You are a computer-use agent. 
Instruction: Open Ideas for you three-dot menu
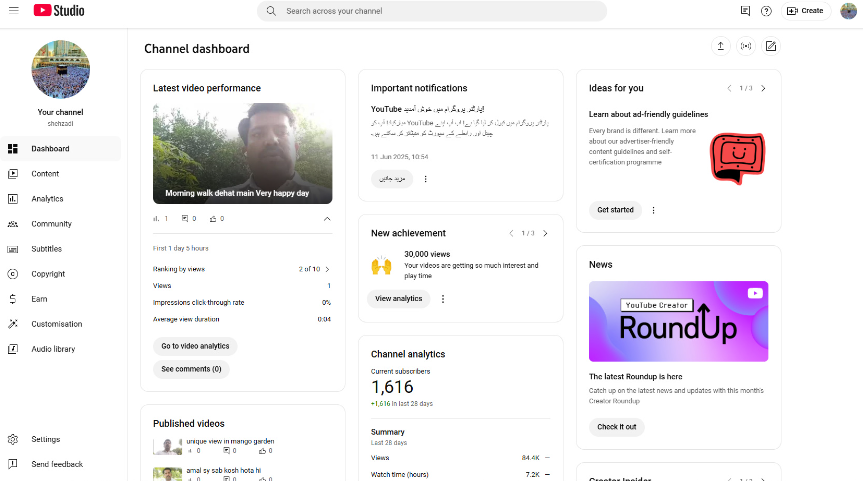pyautogui.click(x=653, y=210)
